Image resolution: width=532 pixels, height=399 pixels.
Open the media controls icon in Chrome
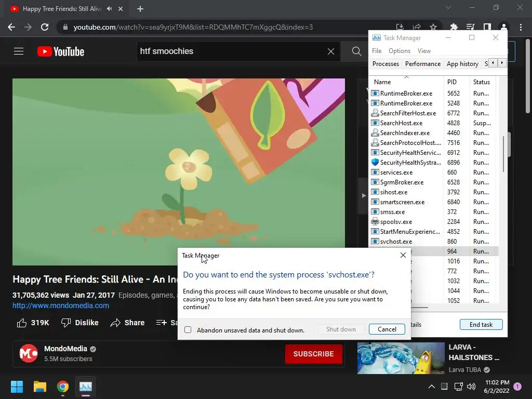(470, 27)
